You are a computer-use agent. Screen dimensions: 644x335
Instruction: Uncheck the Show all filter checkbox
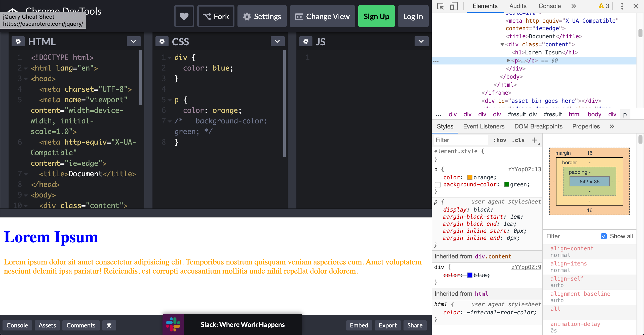604,236
